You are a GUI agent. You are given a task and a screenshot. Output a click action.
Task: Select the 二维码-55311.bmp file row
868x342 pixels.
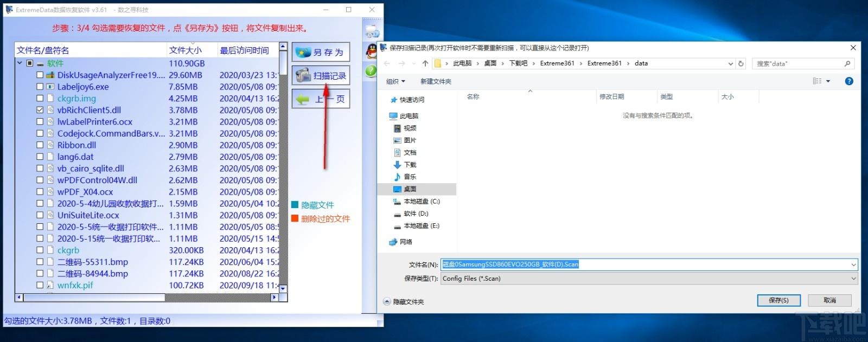146,262
